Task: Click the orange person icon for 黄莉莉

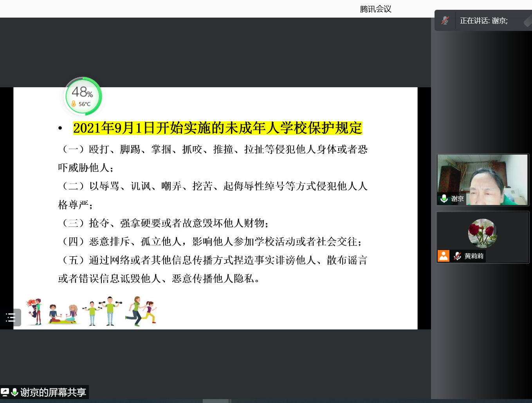Action: 444,256
